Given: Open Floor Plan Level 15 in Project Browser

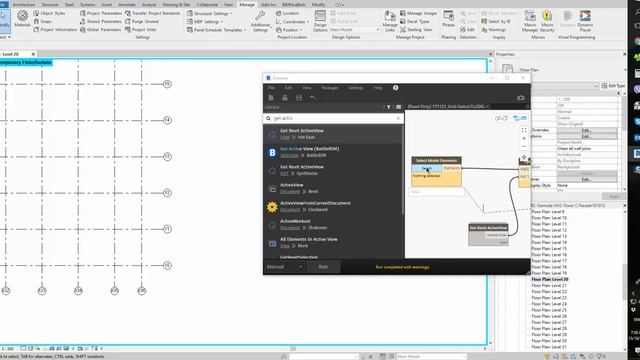Looking at the screenshot, I should 549,249.
